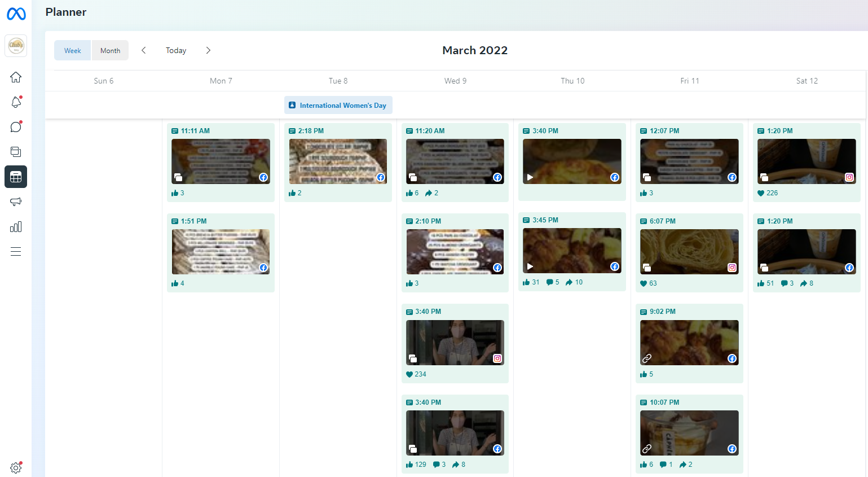Go to next week arrow
The image size is (868, 477).
point(208,50)
